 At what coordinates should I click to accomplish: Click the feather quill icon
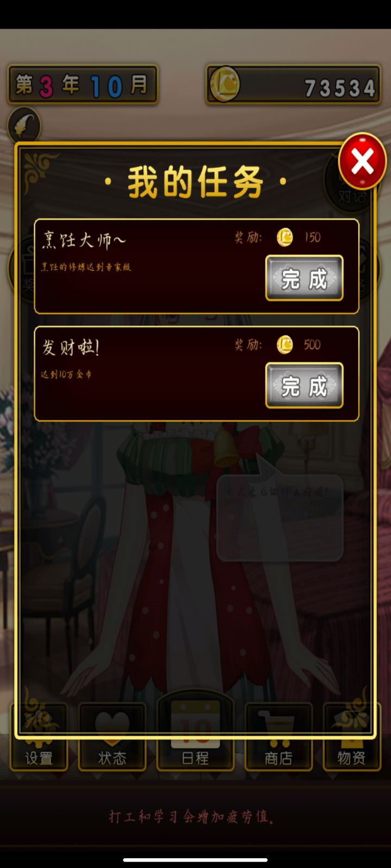24,125
